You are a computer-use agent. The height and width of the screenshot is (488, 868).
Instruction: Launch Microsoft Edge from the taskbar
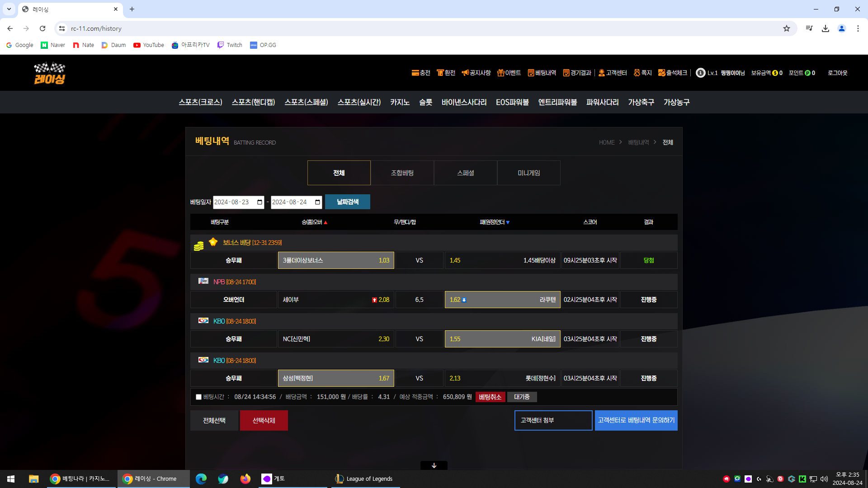coord(201,479)
